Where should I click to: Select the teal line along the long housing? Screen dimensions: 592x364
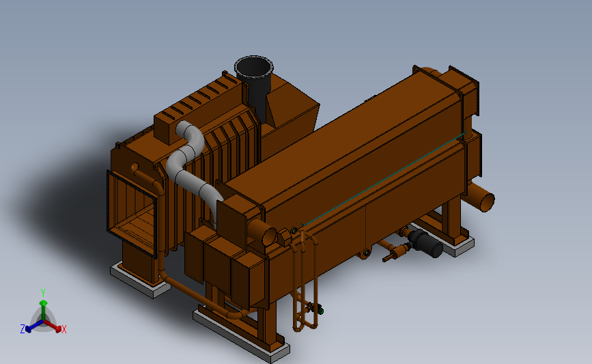[384, 179]
